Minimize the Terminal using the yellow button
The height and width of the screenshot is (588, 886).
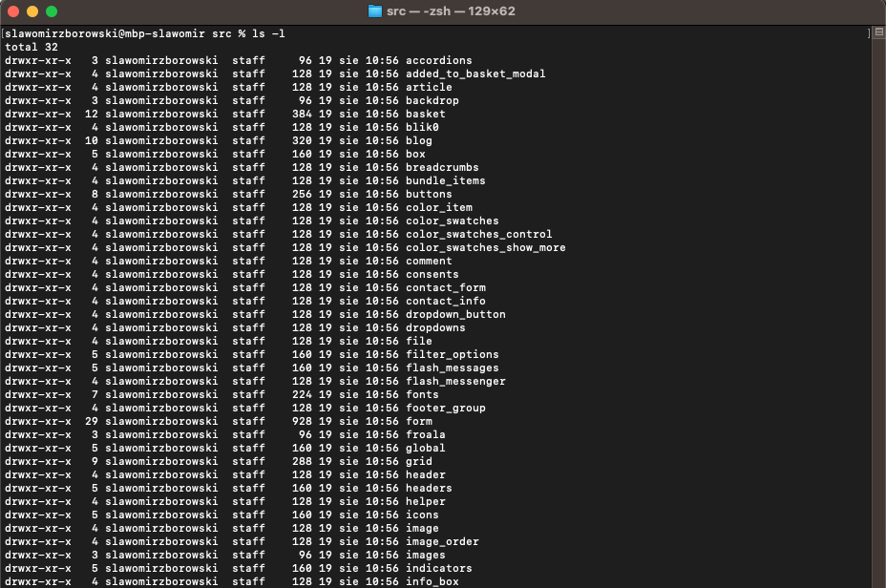click(32, 11)
